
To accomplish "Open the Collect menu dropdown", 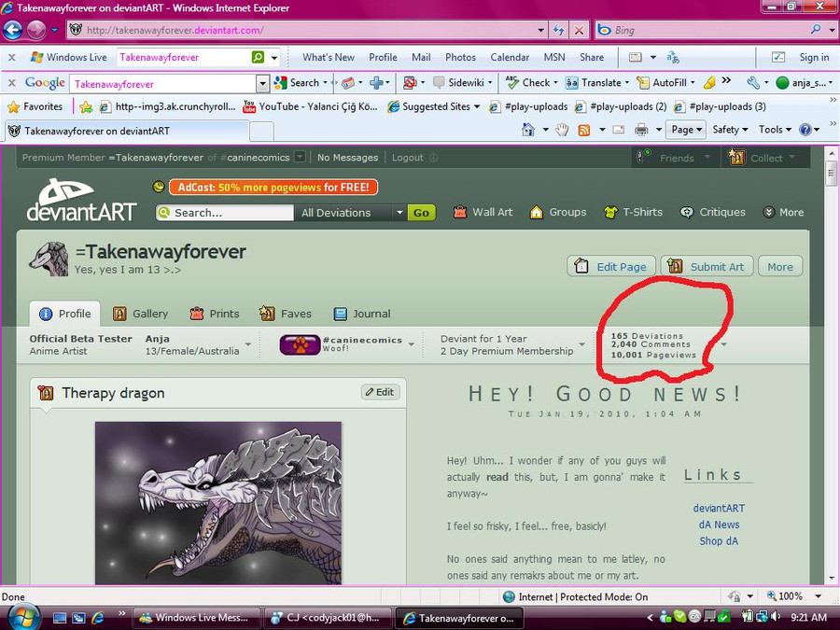I will coord(762,158).
